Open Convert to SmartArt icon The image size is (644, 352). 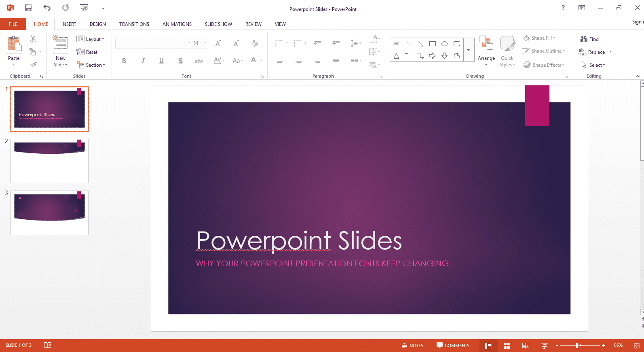pyautogui.click(x=374, y=64)
